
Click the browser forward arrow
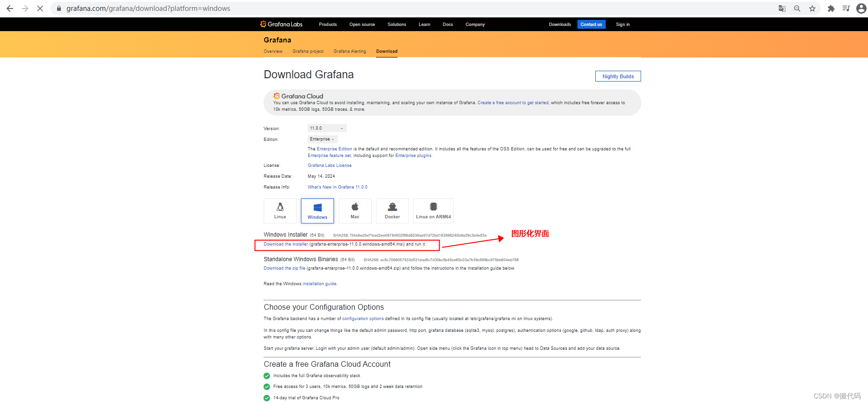(25, 8)
